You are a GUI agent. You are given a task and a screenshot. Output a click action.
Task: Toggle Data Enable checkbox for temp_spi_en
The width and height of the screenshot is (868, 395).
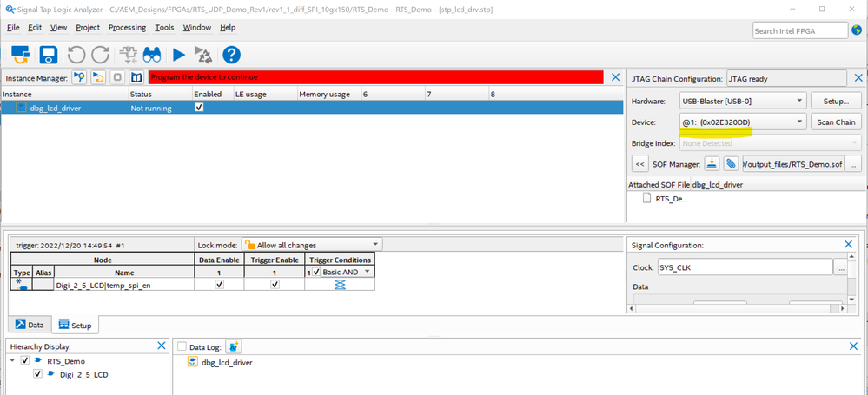219,284
